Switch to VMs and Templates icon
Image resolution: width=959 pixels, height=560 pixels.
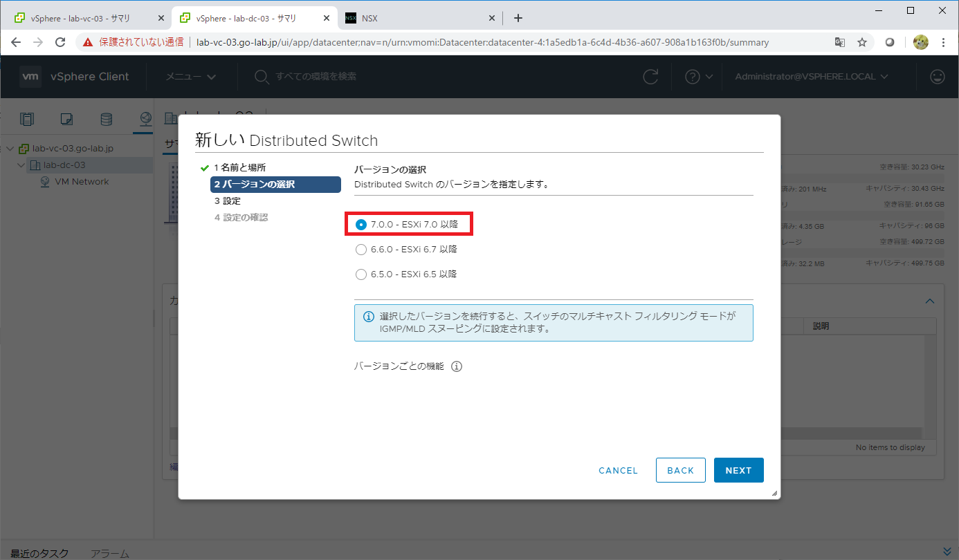[66, 119]
